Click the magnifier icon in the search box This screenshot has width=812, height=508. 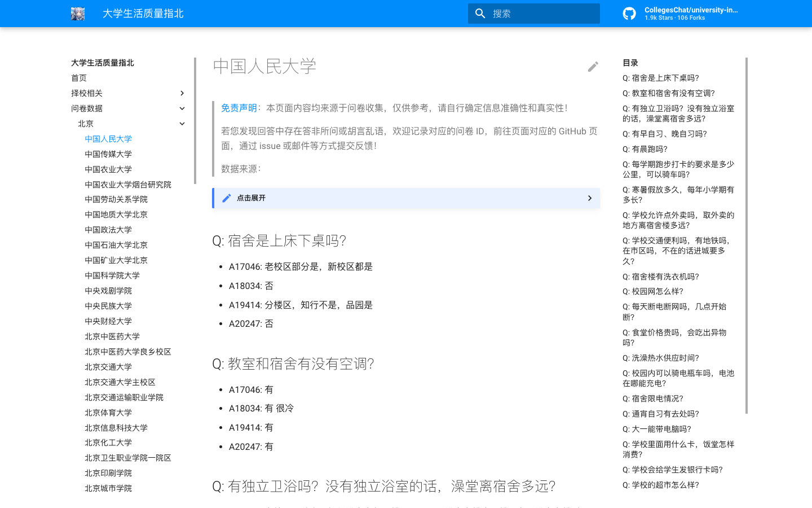click(x=480, y=13)
